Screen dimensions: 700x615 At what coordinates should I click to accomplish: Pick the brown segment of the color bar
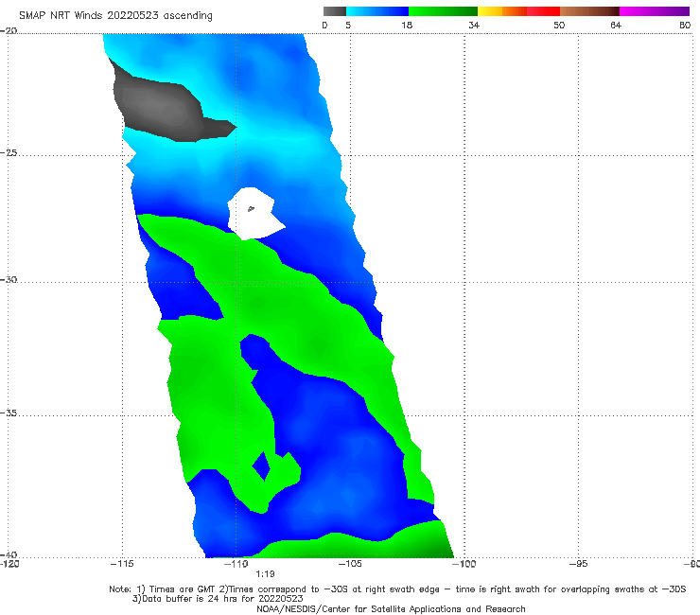click(x=589, y=11)
